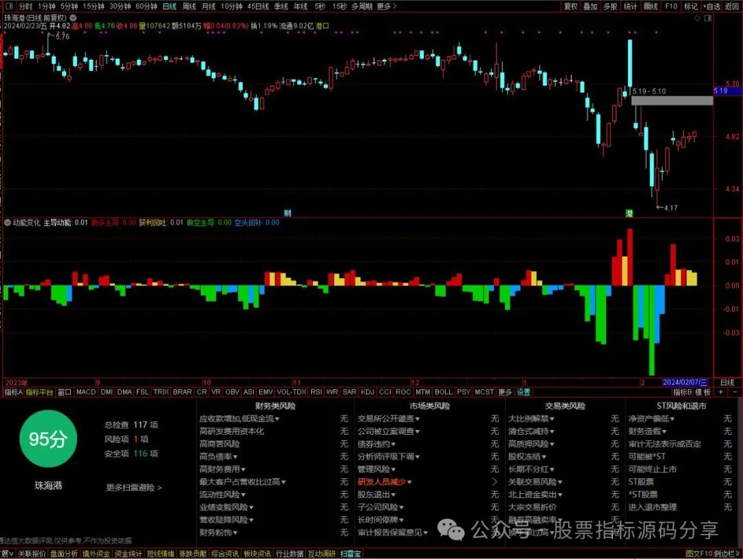Switch chart to 分时 view
The width and height of the screenshot is (743, 560).
click(x=25, y=6)
